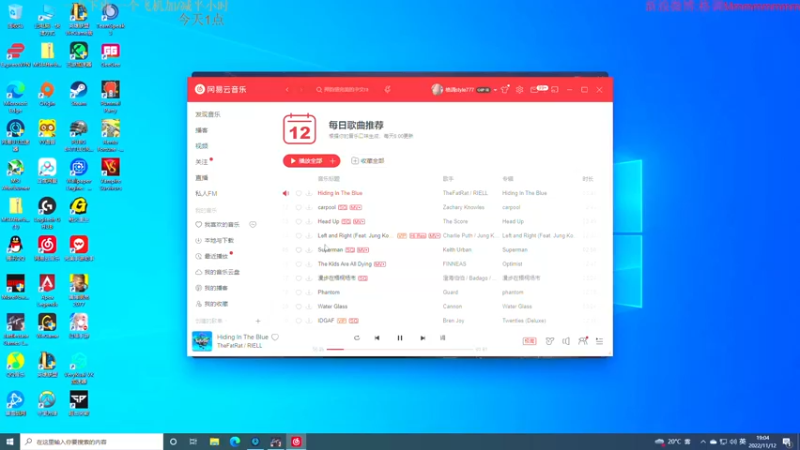The height and width of the screenshot is (450, 800).
Task: Open the 播客 sidebar item
Action: point(202,130)
